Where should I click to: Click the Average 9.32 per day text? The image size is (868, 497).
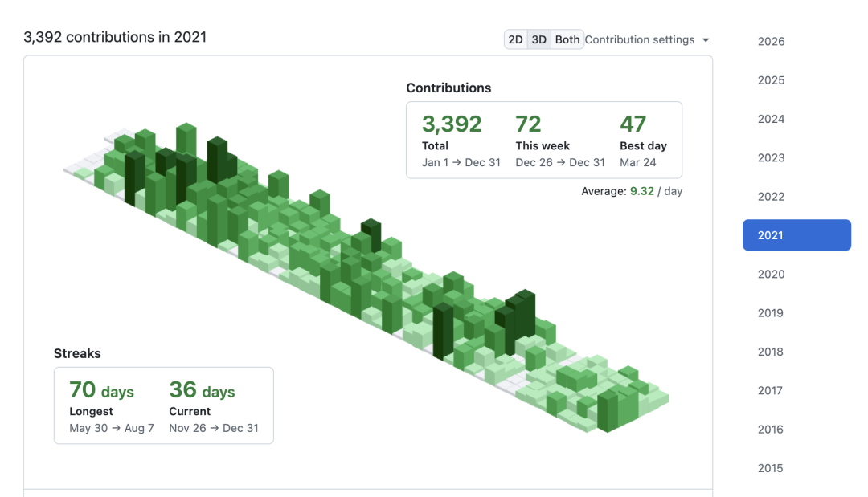click(632, 191)
